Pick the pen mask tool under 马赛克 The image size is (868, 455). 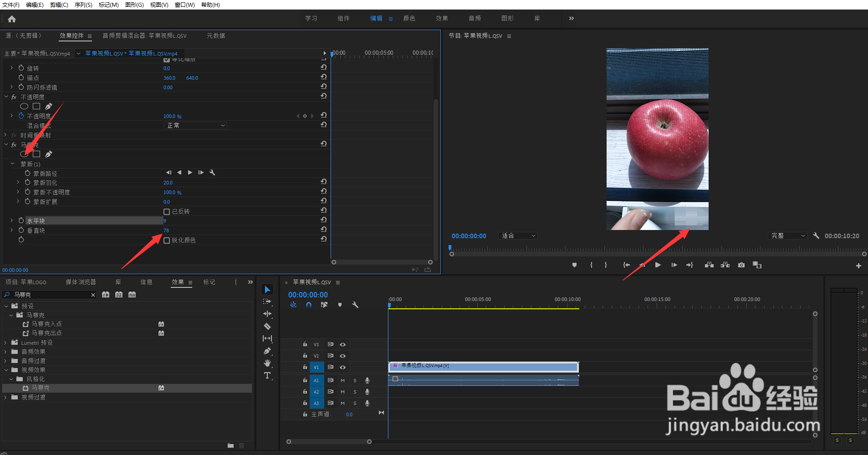point(49,154)
